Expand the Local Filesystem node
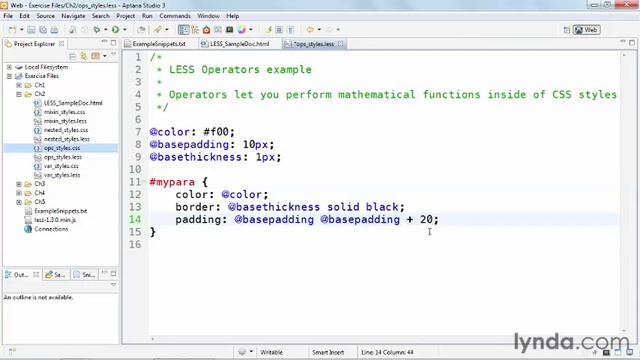 pos(9,67)
